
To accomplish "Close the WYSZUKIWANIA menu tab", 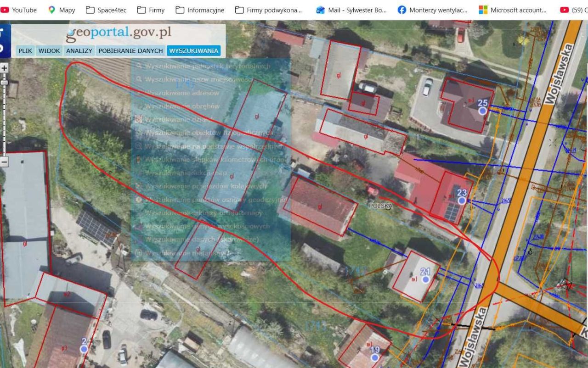I will coord(193,50).
